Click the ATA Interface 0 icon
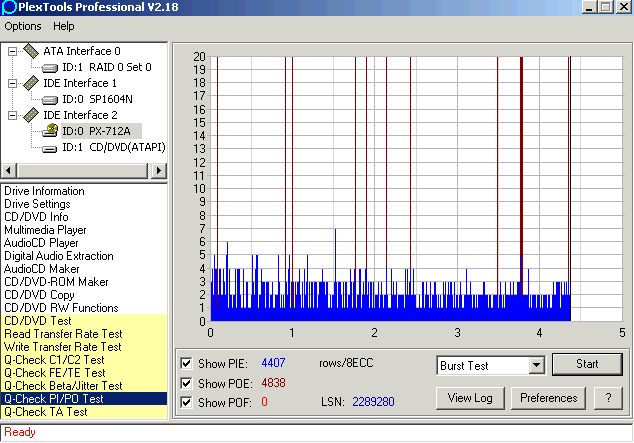 coord(30,51)
